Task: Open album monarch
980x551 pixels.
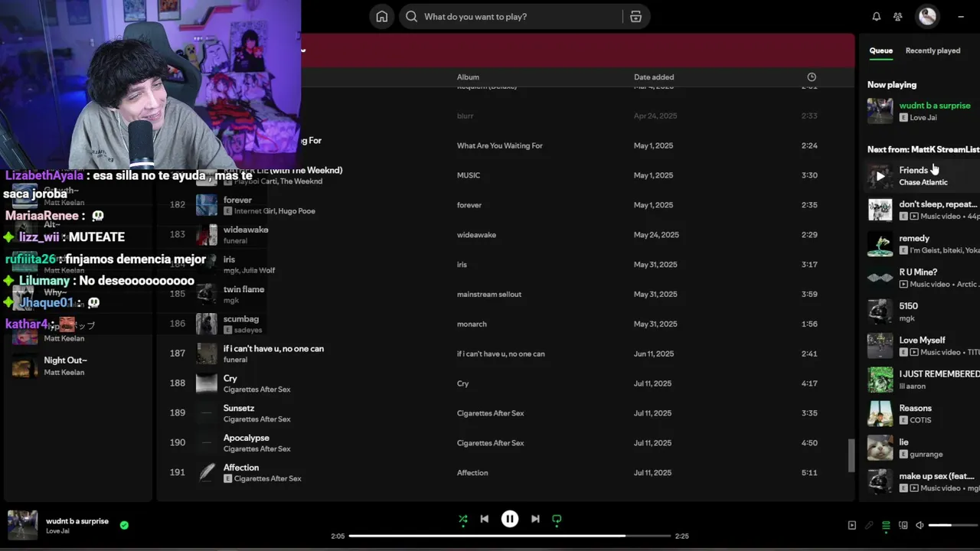Action: (x=472, y=324)
